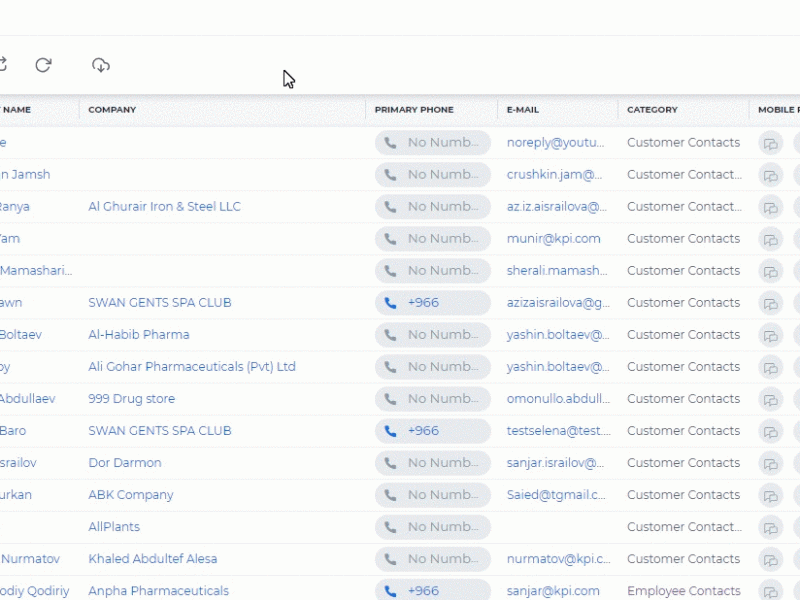800x600 pixels.
Task: Sort by E-MAIL column header
Action: click(522, 110)
